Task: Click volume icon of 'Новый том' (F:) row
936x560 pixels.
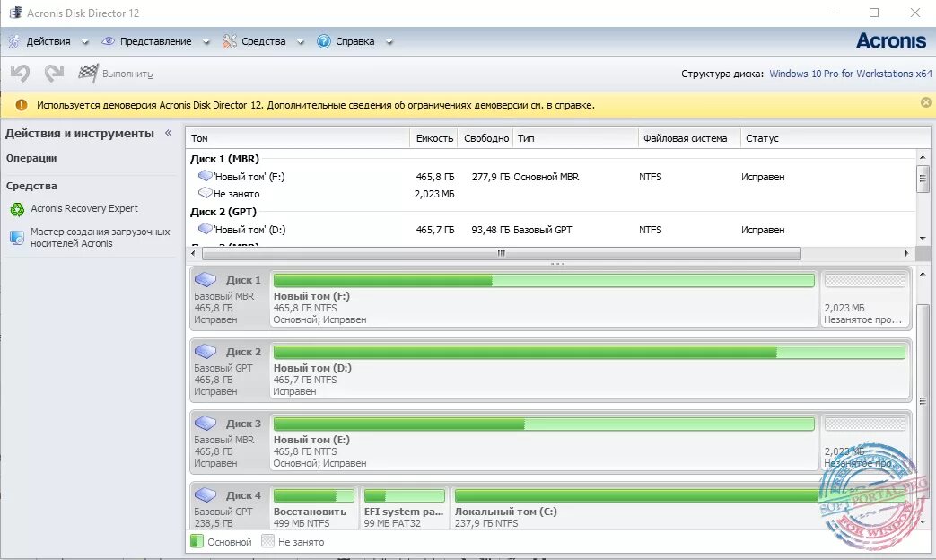Action: [206, 176]
